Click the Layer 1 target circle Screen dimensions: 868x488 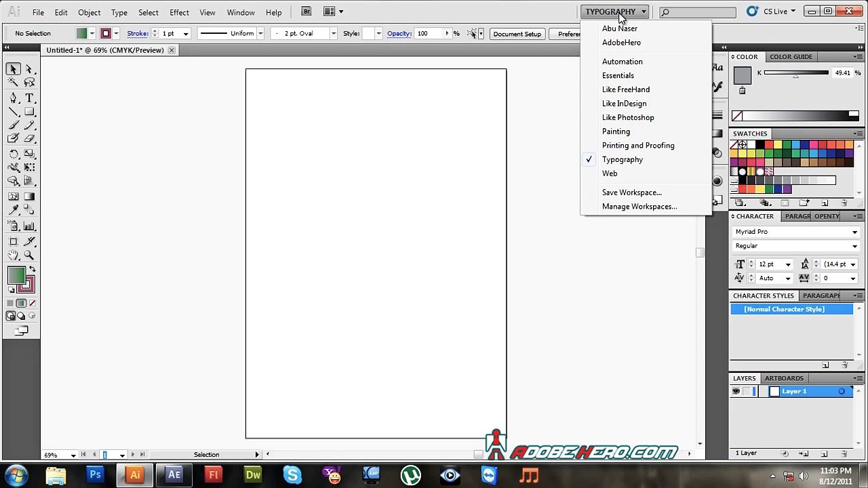(x=842, y=392)
